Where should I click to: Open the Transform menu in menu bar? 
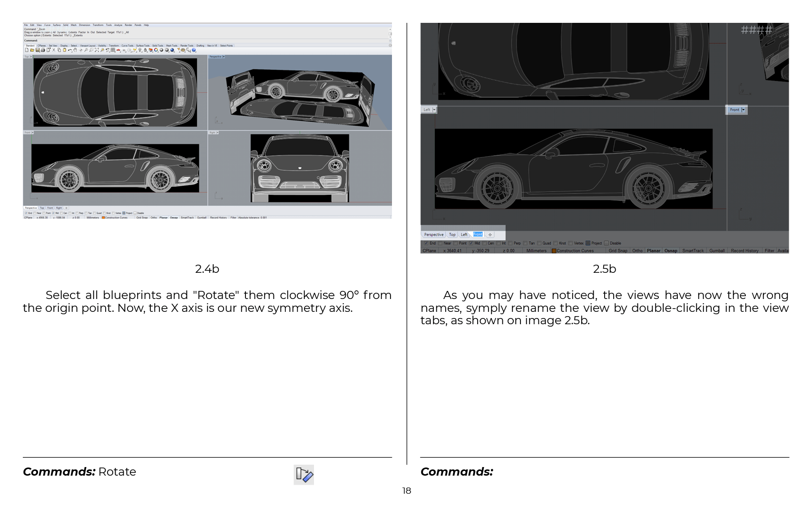click(x=98, y=25)
